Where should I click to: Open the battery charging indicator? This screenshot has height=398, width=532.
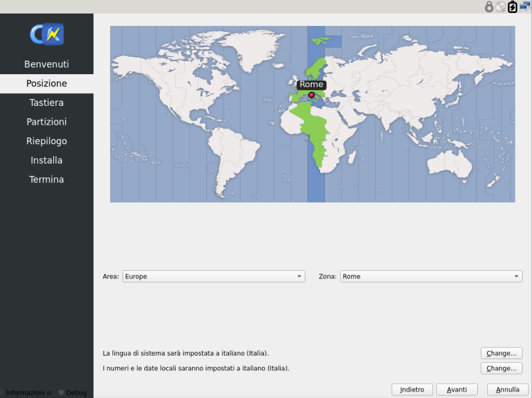click(x=513, y=7)
